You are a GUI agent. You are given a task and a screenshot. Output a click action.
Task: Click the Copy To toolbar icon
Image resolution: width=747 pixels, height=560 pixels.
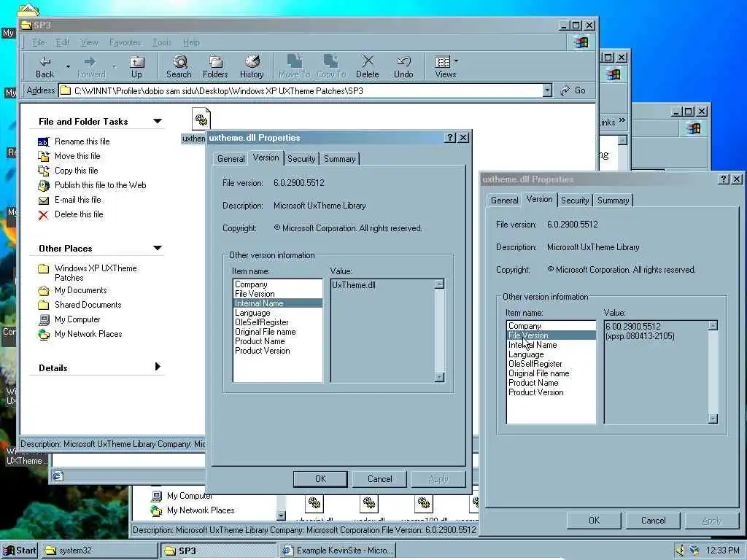[x=330, y=66]
